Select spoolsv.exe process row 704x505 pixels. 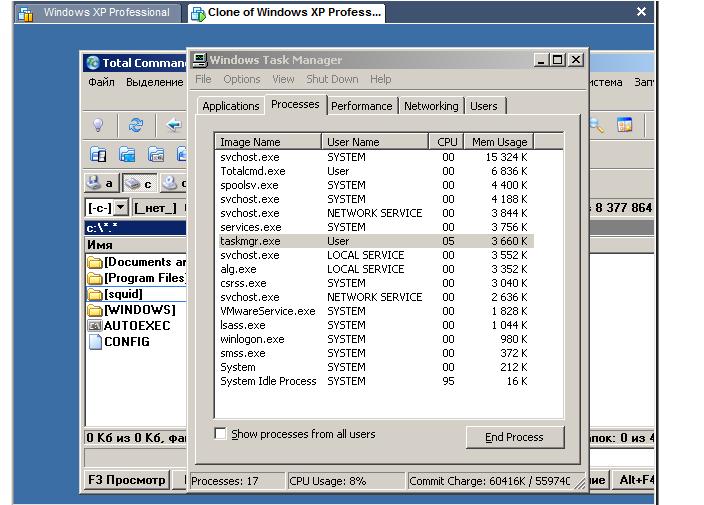[x=375, y=185]
